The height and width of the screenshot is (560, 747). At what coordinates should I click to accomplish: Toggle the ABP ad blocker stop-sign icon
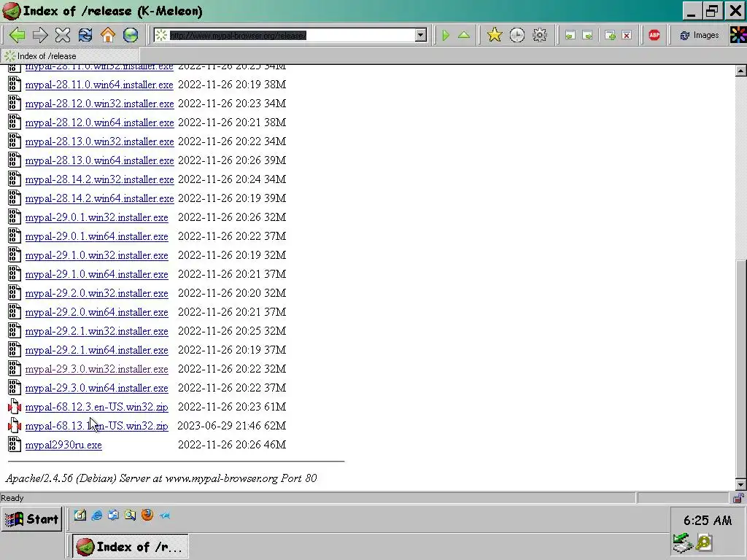[654, 35]
